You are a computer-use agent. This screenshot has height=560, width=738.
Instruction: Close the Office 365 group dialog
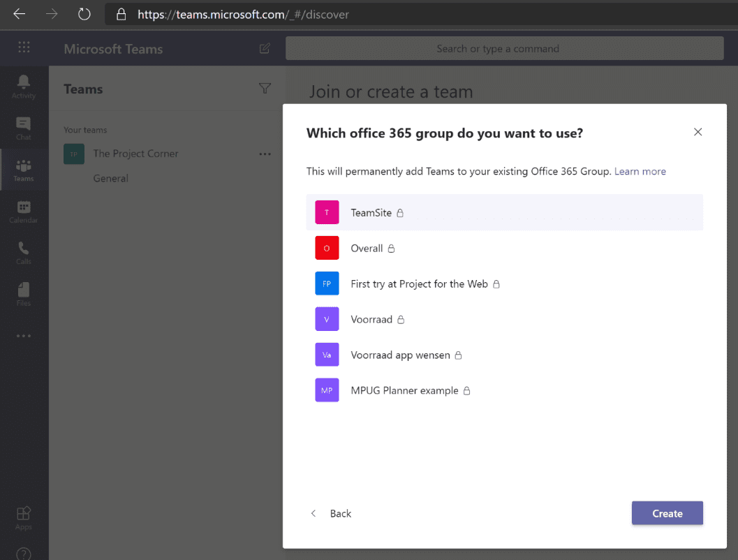tap(698, 132)
